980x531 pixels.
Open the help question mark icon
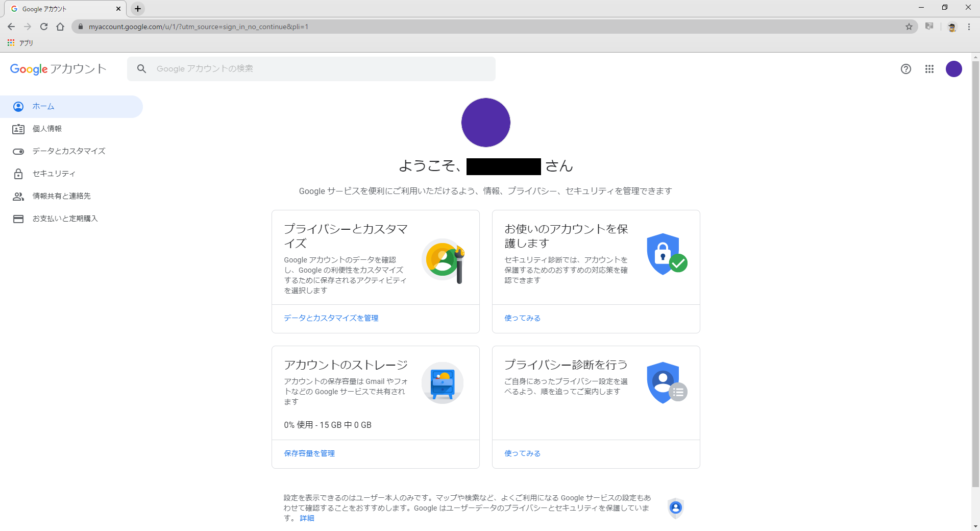pos(906,69)
